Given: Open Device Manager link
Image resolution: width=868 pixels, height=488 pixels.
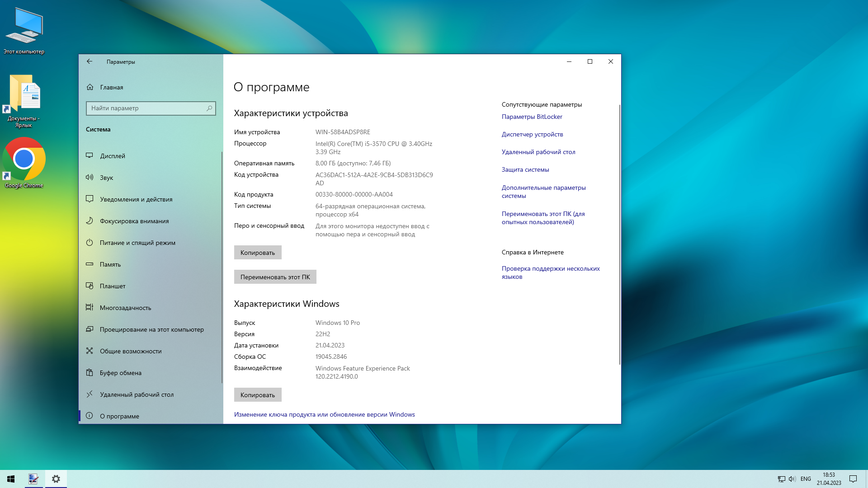Looking at the screenshot, I should pos(533,134).
